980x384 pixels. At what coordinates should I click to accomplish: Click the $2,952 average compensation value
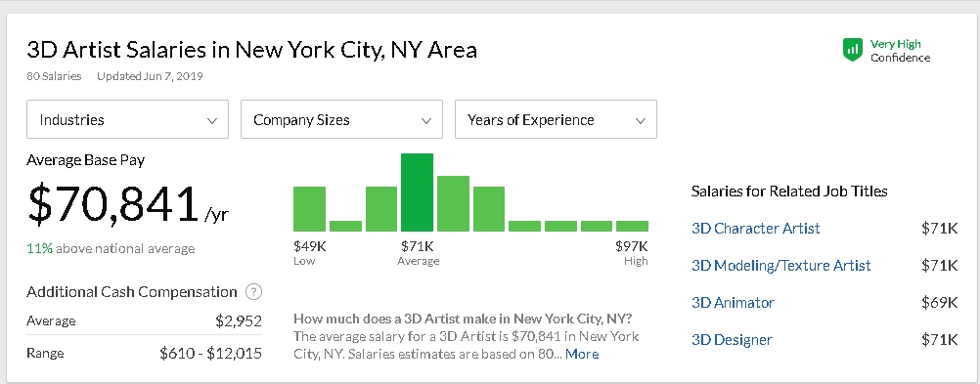coord(238,321)
